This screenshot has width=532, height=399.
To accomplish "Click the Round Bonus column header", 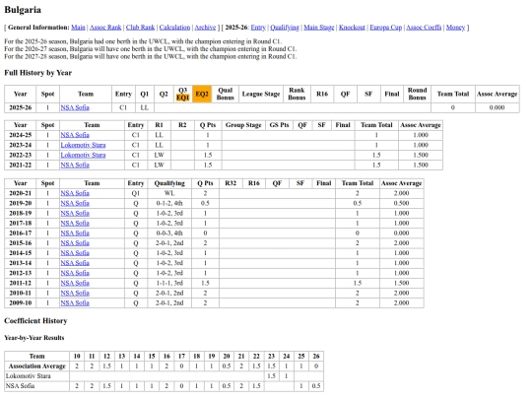I will [x=417, y=94].
